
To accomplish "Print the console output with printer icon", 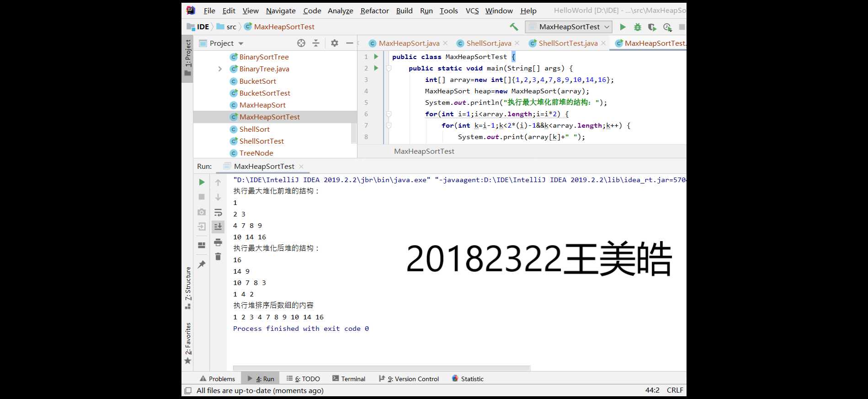I will (x=218, y=242).
